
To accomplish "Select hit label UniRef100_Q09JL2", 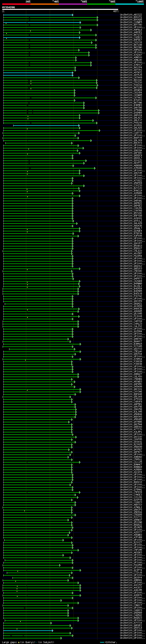I will 131,221.
